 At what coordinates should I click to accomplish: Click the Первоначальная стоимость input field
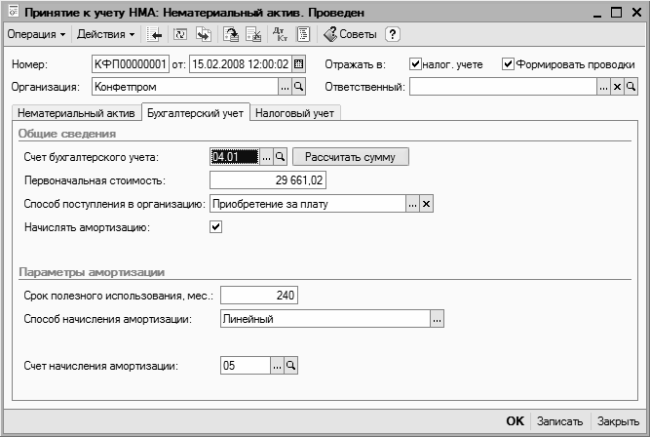(x=268, y=181)
